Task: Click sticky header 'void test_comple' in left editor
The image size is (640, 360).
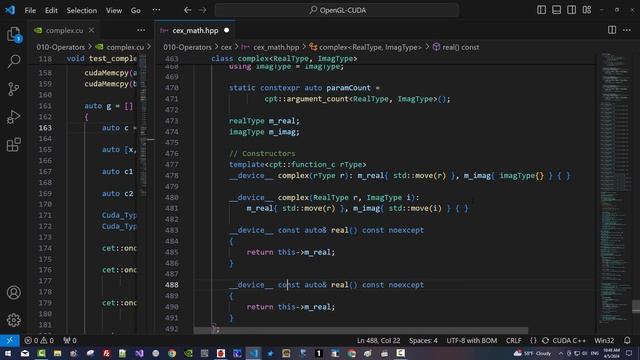Action: pyautogui.click(x=102, y=58)
